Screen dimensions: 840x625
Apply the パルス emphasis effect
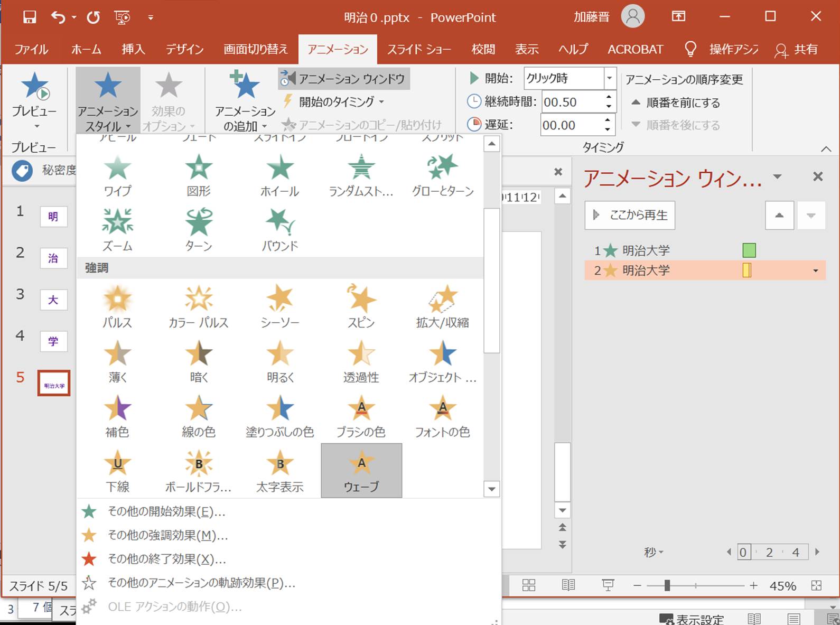117,306
